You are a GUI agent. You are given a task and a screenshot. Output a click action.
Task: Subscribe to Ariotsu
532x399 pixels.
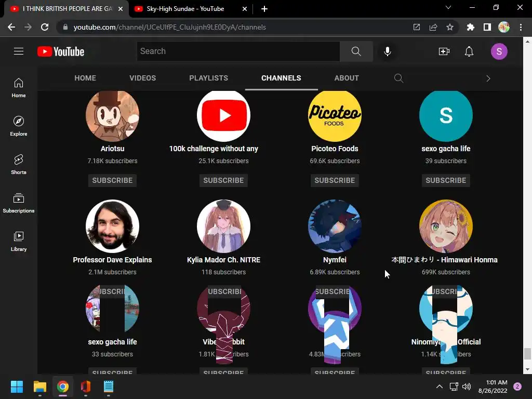[x=112, y=180]
